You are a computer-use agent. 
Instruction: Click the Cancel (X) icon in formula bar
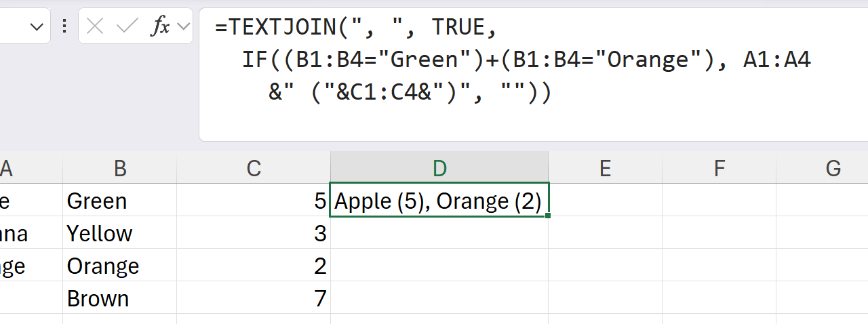coord(96,26)
